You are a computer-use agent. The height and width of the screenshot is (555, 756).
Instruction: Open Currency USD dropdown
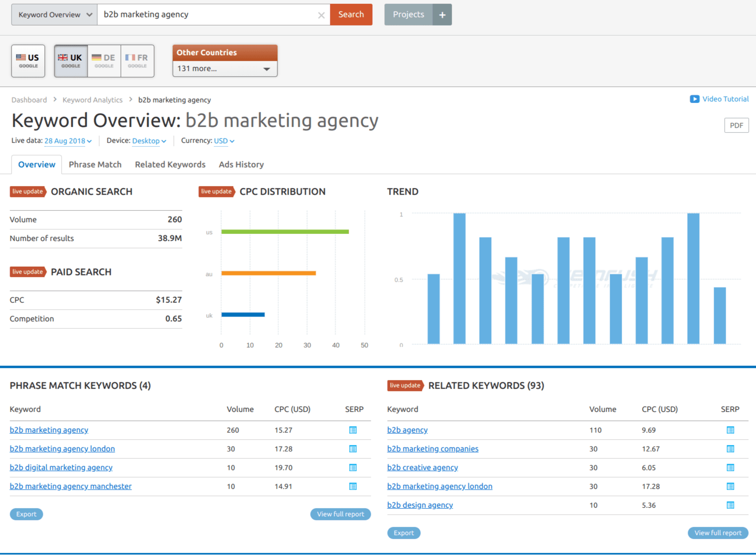coord(224,141)
